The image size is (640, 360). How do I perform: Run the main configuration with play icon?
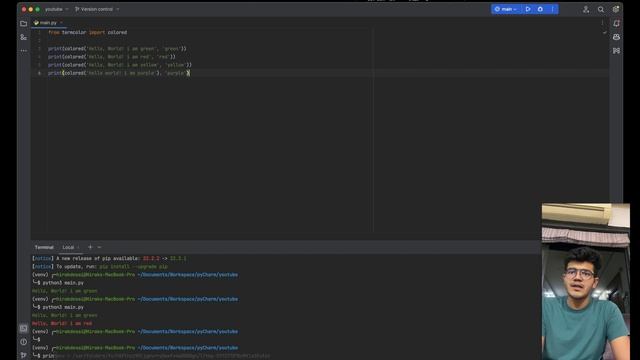pos(528,9)
